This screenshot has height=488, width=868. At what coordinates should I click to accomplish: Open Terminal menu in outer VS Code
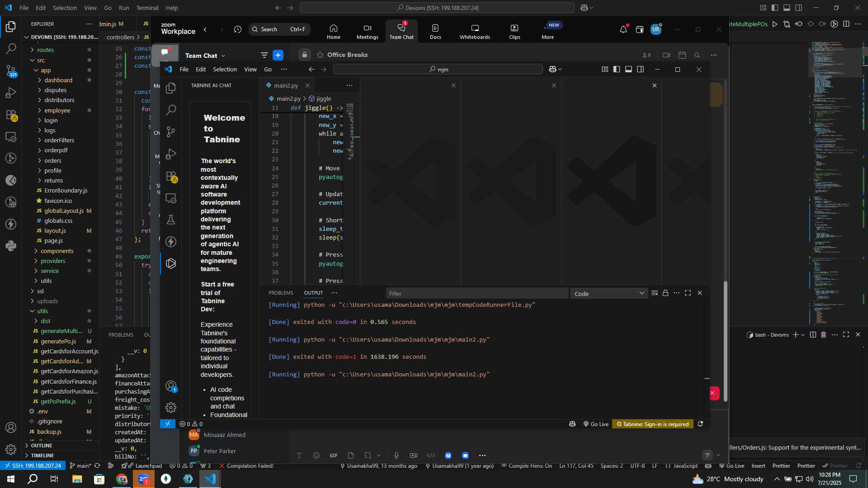147,8
